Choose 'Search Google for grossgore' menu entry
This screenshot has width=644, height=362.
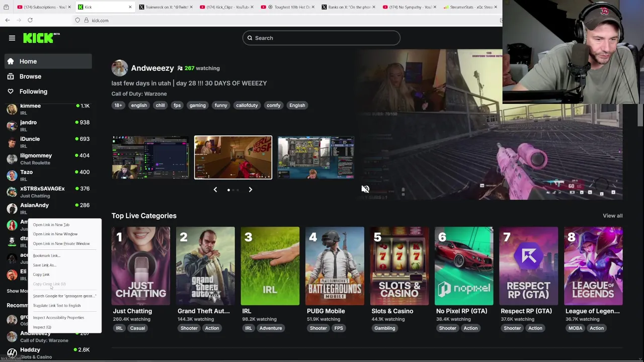pos(64,296)
